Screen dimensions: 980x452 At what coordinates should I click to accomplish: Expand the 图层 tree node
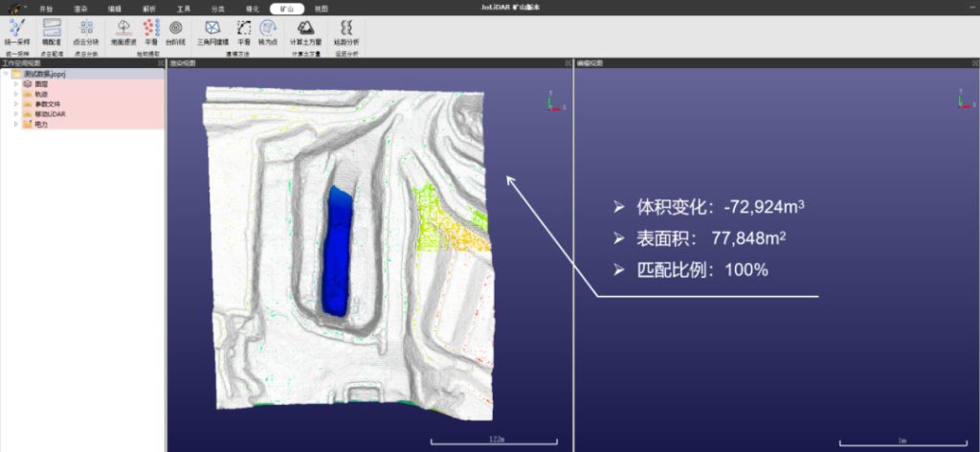coord(16,84)
